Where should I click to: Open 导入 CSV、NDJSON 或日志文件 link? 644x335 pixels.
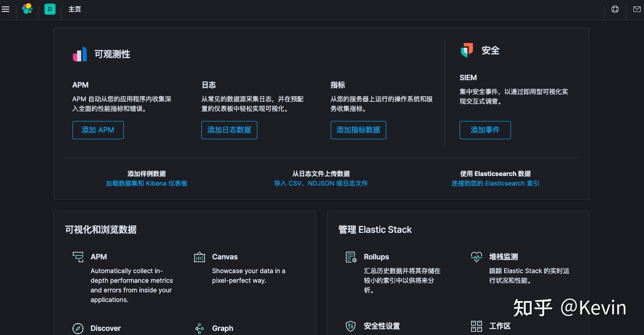coord(321,183)
